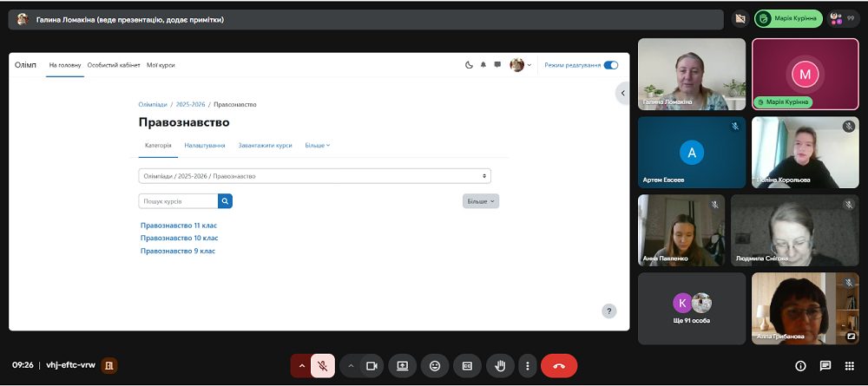Expand video settings arrow beside camera
The image size is (868, 386).
coord(351,365)
